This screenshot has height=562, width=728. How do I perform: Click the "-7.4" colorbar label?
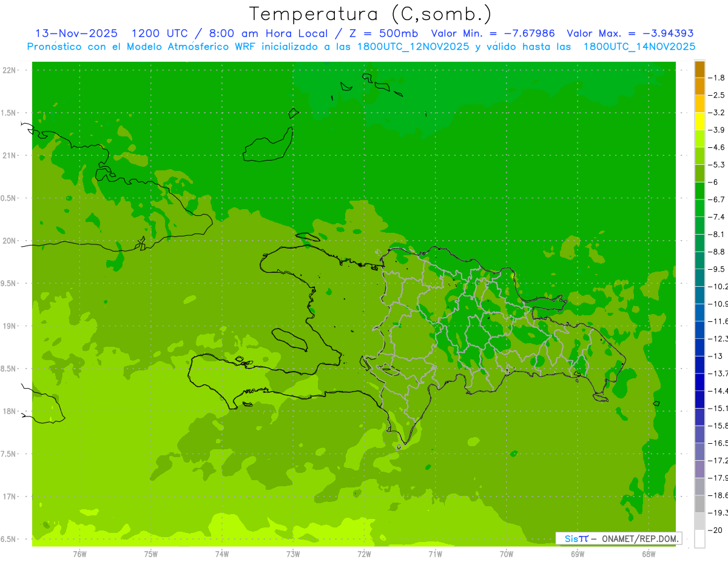point(716,217)
